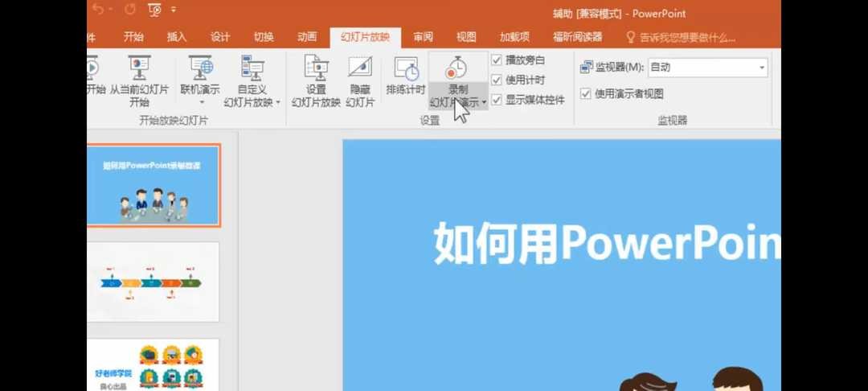Toggle the 播放旁白 checkbox
Screen dimensions: 868x391
click(x=497, y=60)
